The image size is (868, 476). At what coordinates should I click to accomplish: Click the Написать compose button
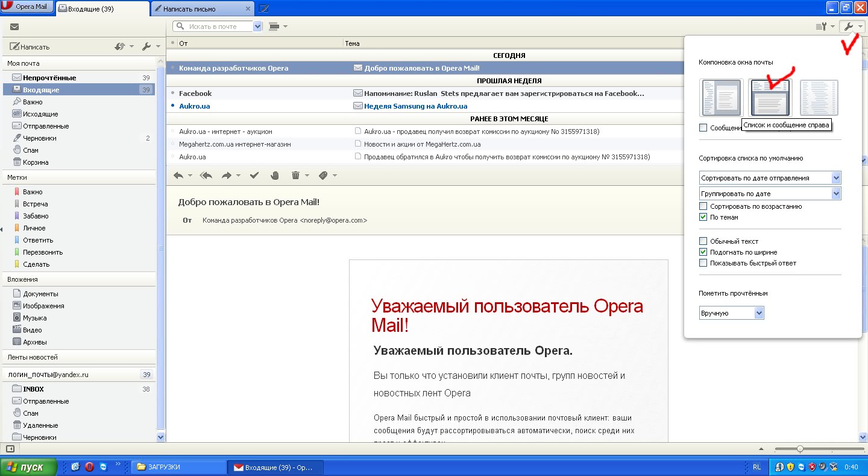click(30, 46)
